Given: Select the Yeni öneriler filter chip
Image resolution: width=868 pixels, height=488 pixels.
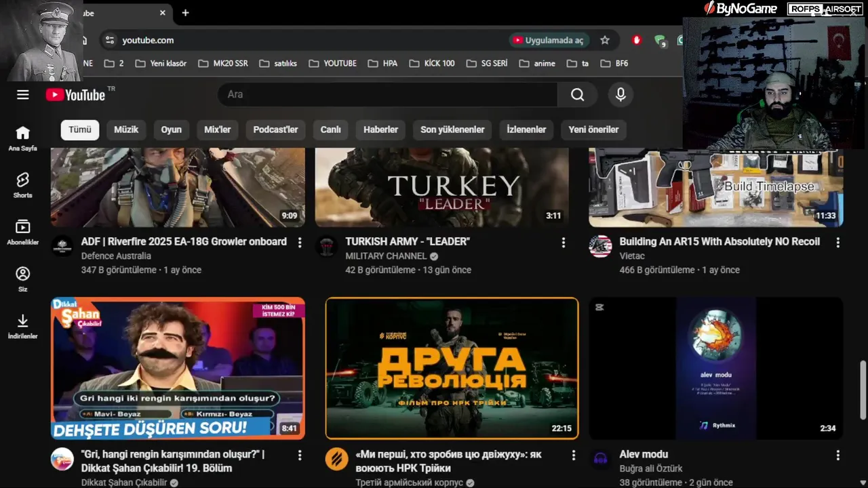Looking at the screenshot, I should (x=593, y=129).
